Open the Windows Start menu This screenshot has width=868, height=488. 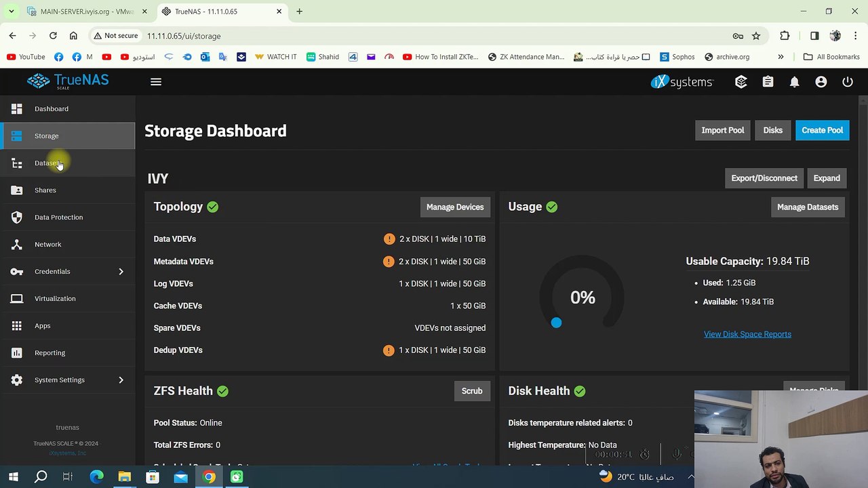click(14, 477)
